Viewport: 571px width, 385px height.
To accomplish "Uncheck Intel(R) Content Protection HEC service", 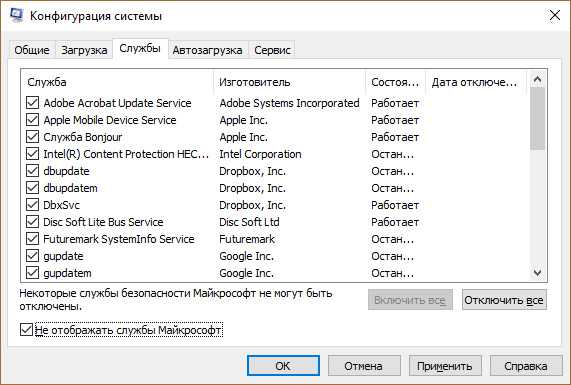I will click(x=32, y=154).
